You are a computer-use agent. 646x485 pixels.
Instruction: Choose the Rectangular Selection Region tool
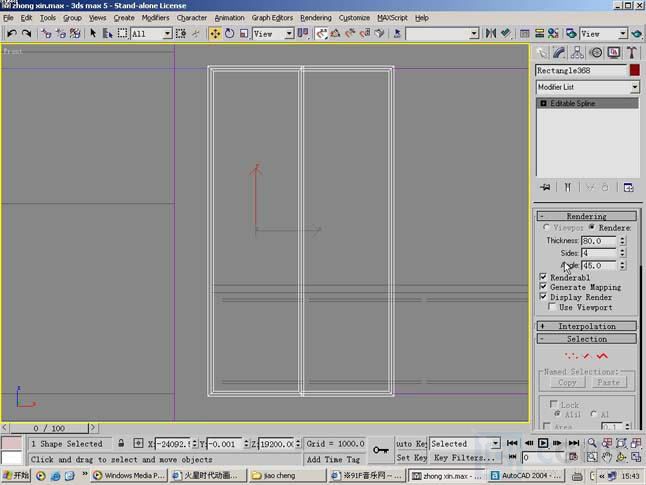click(x=122, y=33)
